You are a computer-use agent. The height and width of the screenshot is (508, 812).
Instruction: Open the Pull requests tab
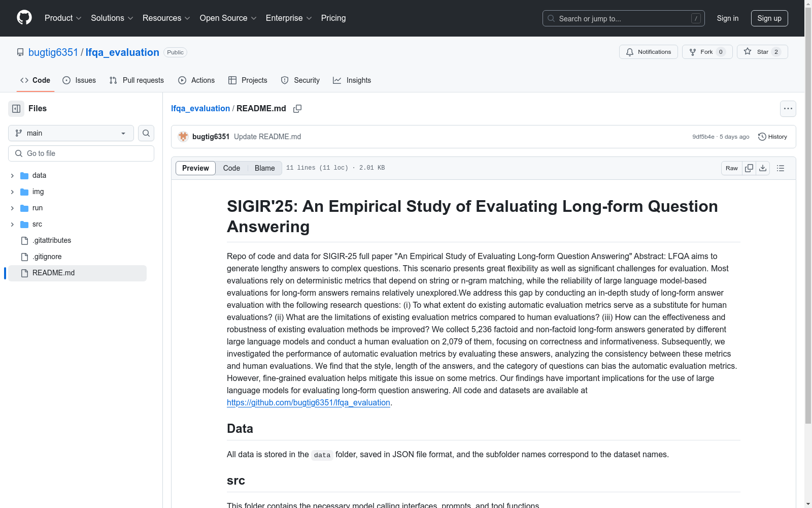coord(137,80)
